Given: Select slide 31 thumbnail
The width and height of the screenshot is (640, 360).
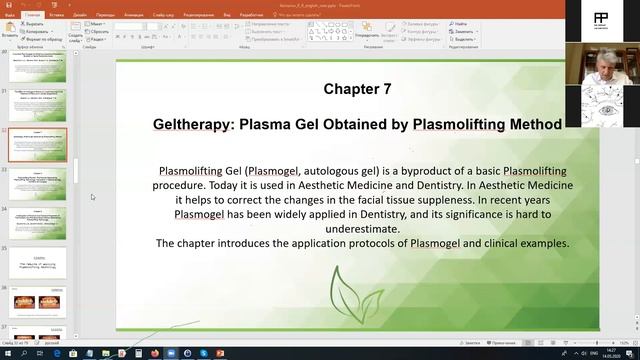Looking at the screenshot, I should coord(37,105).
